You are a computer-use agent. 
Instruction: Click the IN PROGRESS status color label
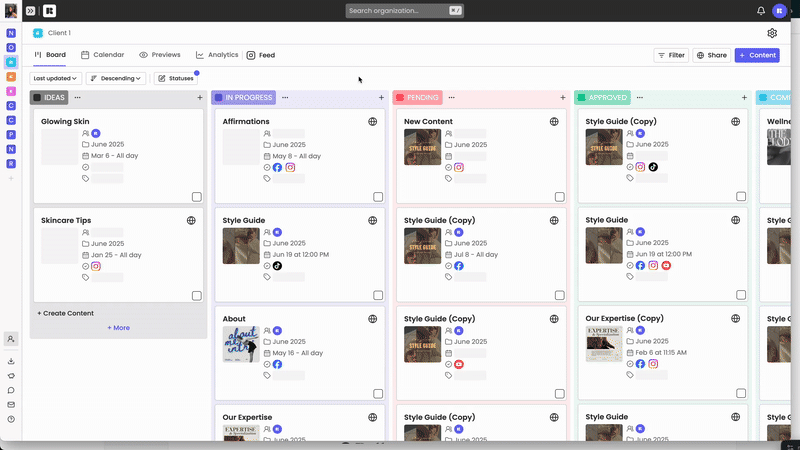tap(244, 97)
